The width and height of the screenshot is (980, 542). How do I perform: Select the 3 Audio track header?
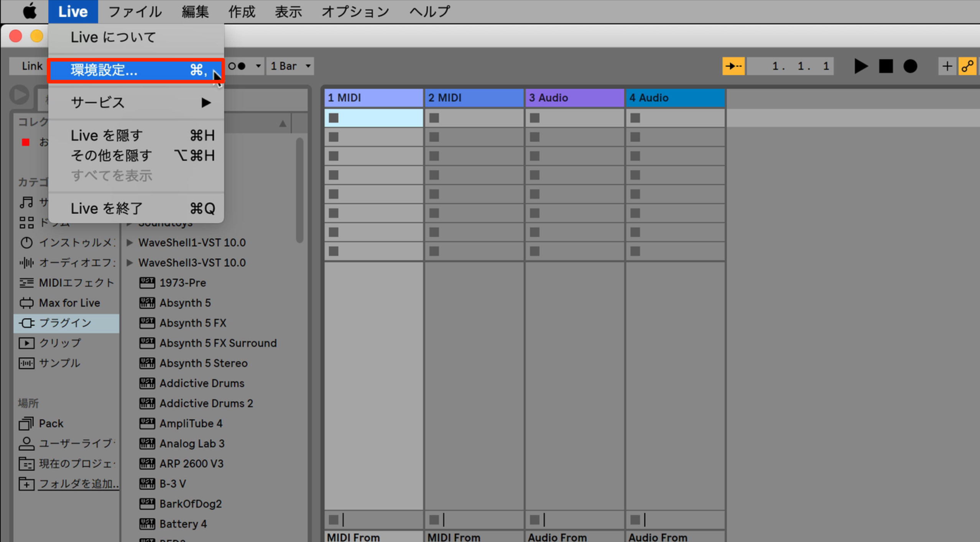pos(575,98)
